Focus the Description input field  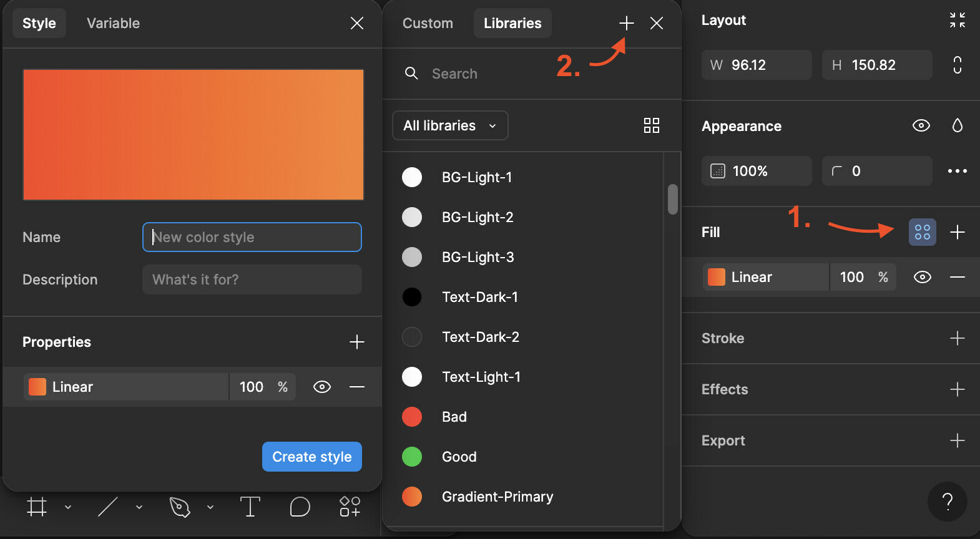point(252,279)
